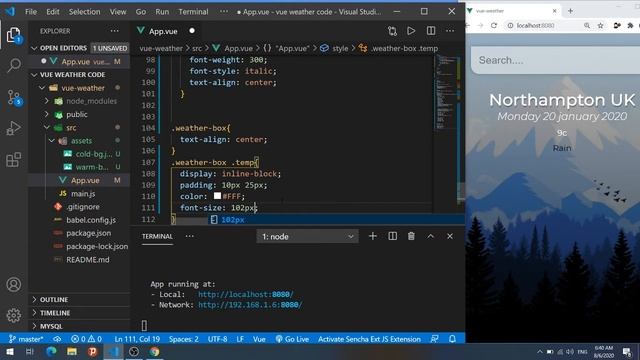The height and width of the screenshot is (360, 640).
Task: Kill terminal with trash icon
Action: tap(411, 236)
